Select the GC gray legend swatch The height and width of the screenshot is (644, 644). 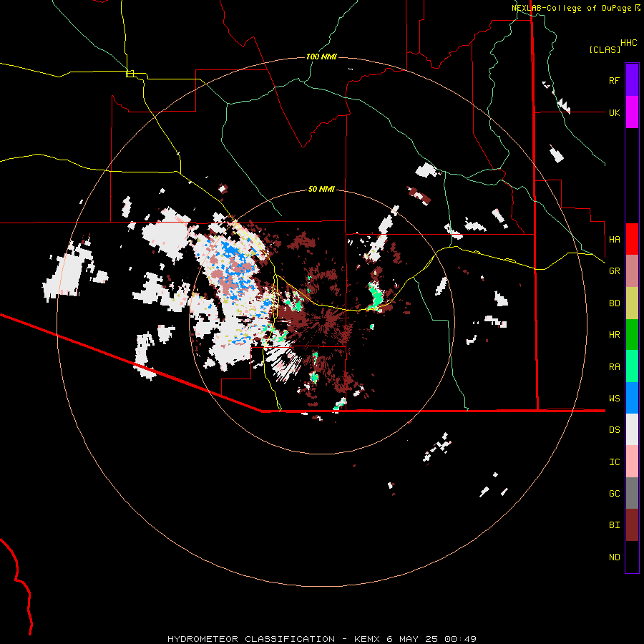point(632,493)
